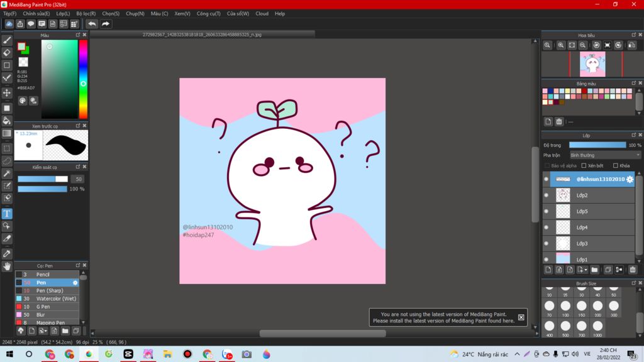Click the blue cloud save icon in toolbar
Image resolution: width=644 pixels, height=362 pixels.
click(9, 24)
